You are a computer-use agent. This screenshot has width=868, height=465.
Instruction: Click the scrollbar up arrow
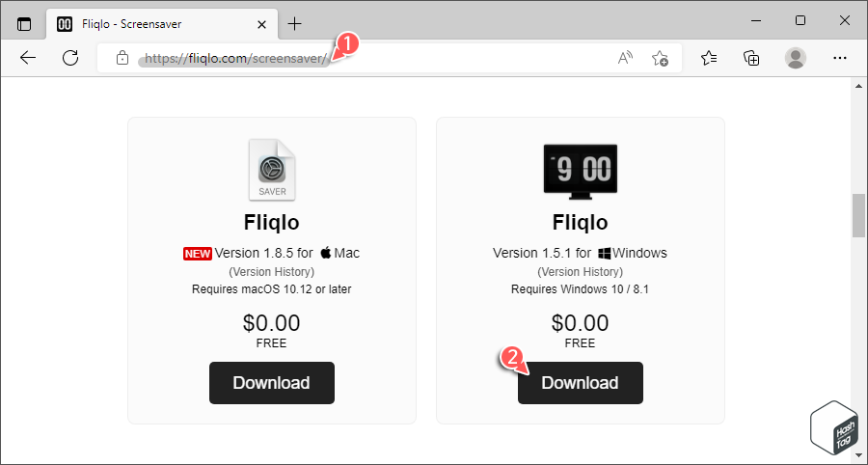[x=858, y=86]
